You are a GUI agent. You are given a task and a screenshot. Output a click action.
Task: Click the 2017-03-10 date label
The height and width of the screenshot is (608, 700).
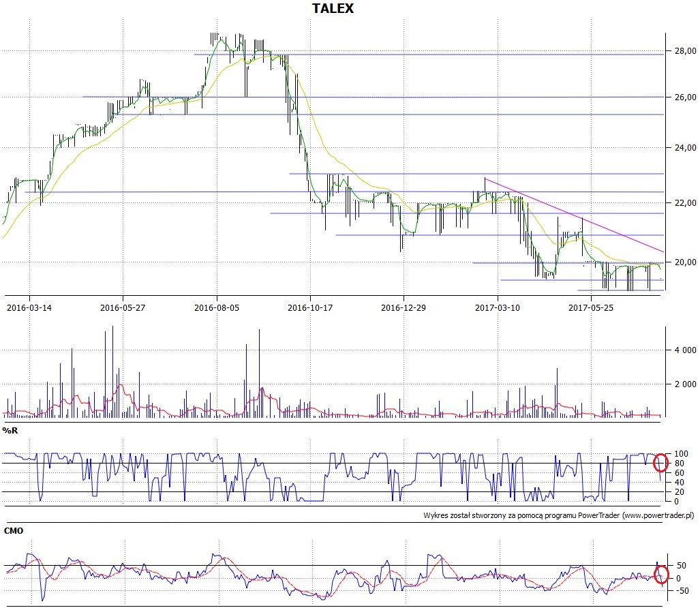pyautogui.click(x=498, y=307)
